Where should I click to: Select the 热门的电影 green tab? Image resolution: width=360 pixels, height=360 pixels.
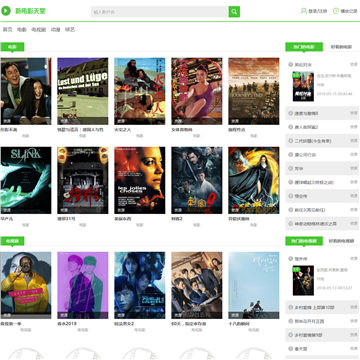tap(304, 47)
